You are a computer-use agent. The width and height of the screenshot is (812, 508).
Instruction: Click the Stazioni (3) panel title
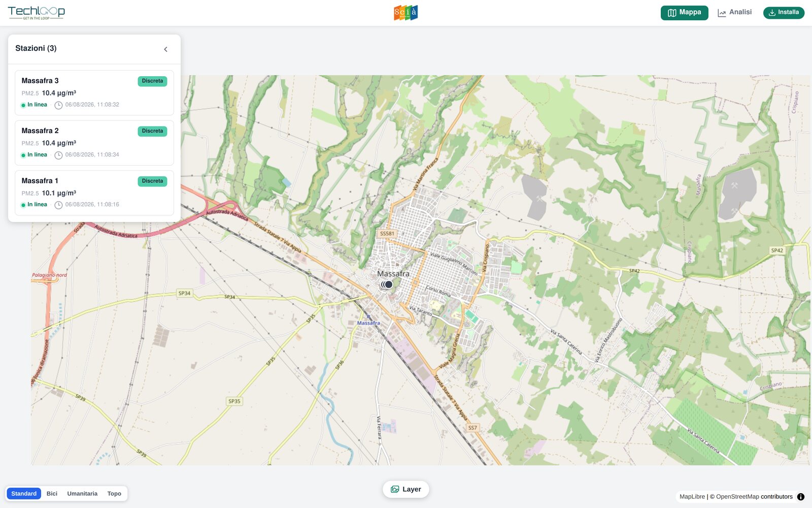click(36, 48)
